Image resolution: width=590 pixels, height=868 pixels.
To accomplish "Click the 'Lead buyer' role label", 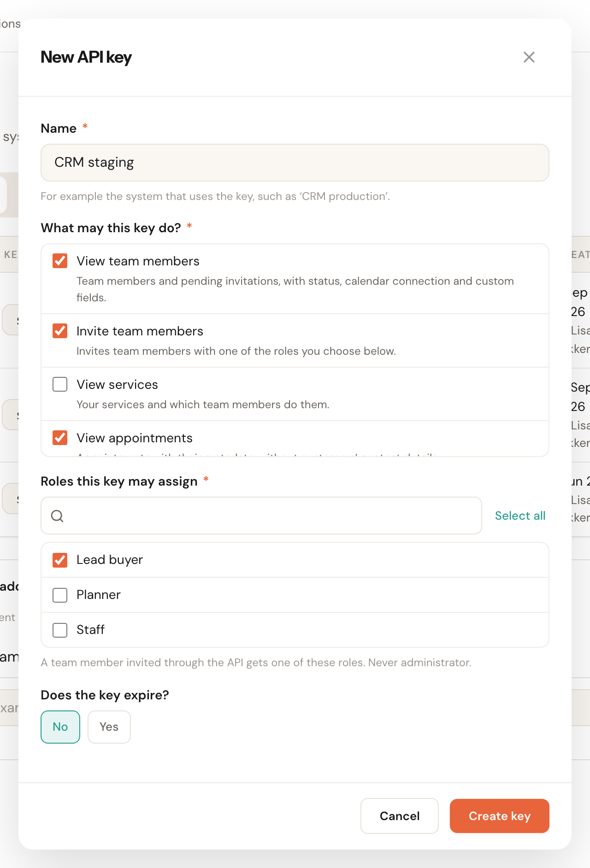I will [110, 560].
